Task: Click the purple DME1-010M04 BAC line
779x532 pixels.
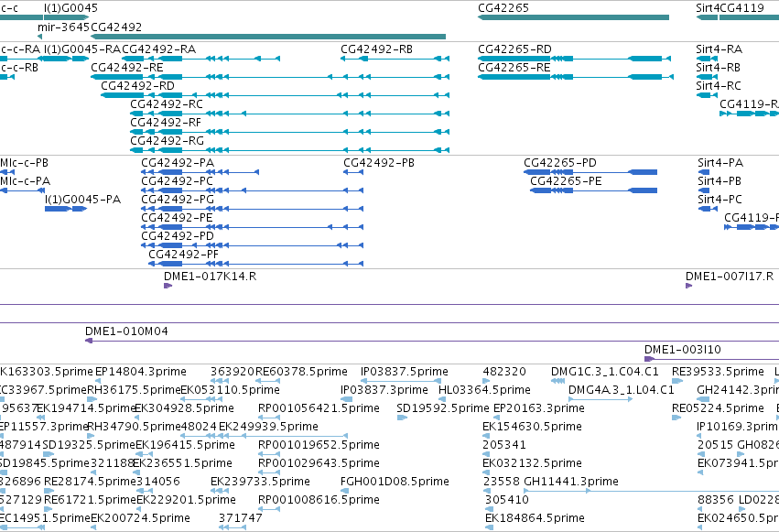Action: tap(432, 341)
